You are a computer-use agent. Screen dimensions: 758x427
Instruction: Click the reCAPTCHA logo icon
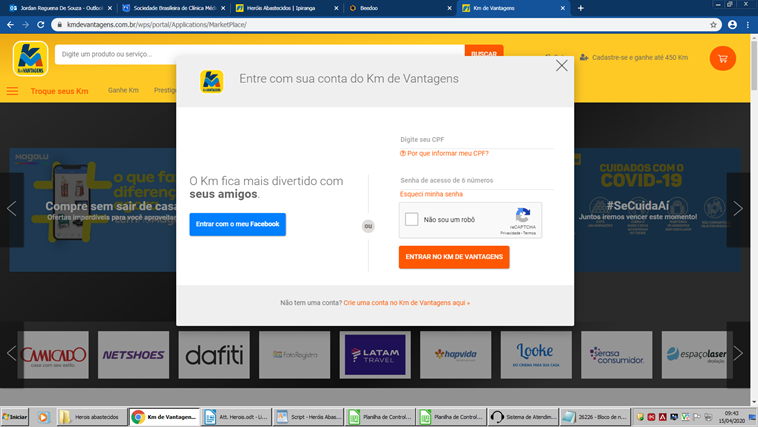pyautogui.click(x=523, y=215)
